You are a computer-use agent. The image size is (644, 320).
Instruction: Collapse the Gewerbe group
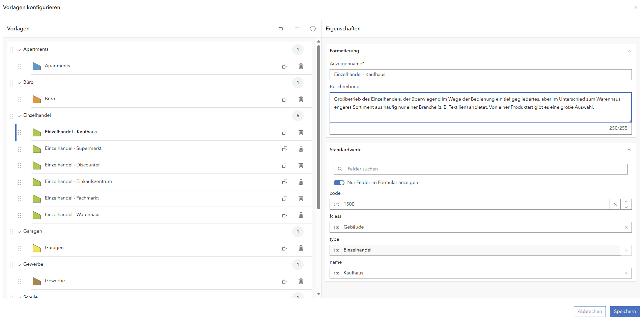[x=19, y=265]
